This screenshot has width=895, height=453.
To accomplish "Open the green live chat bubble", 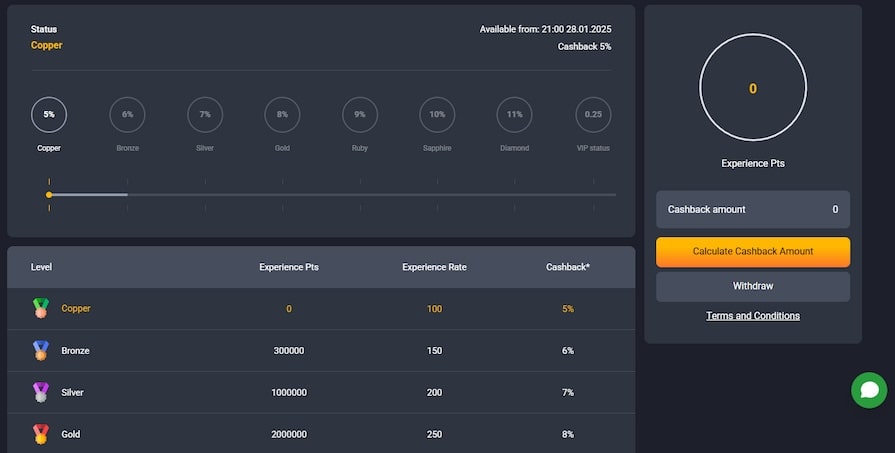I will (869, 390).
